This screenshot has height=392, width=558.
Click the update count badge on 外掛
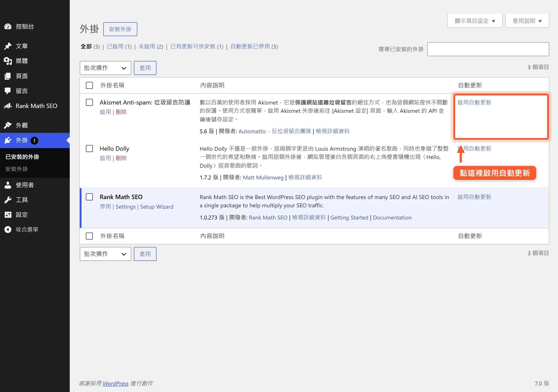pos(34,141)
